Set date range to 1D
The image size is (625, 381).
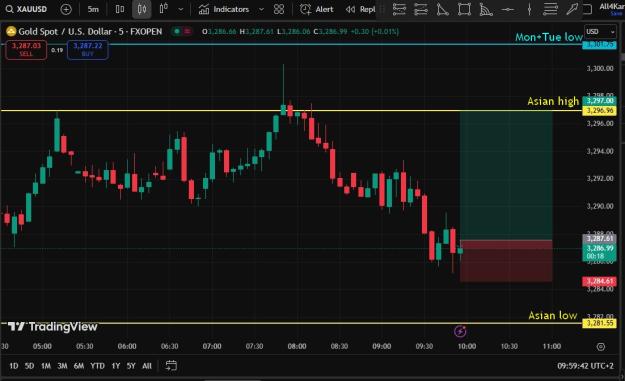pos(14,365)
